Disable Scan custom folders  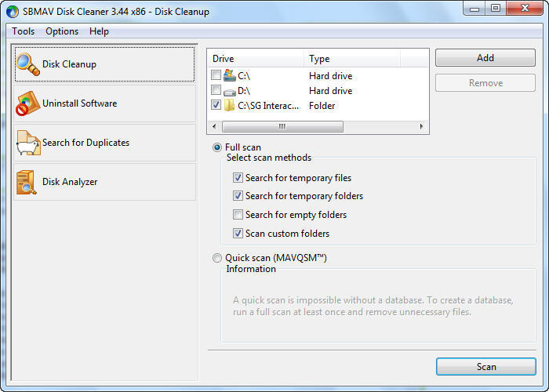pos(238,233)
